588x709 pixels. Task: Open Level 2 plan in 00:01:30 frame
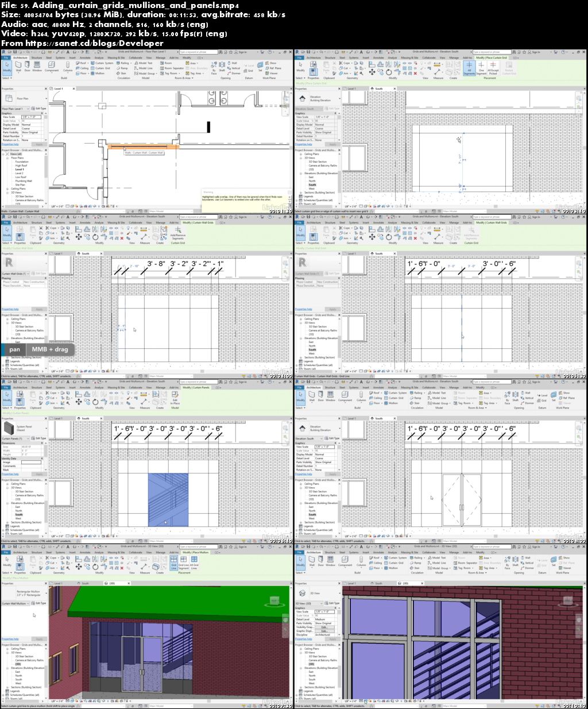tap(19, 173)
